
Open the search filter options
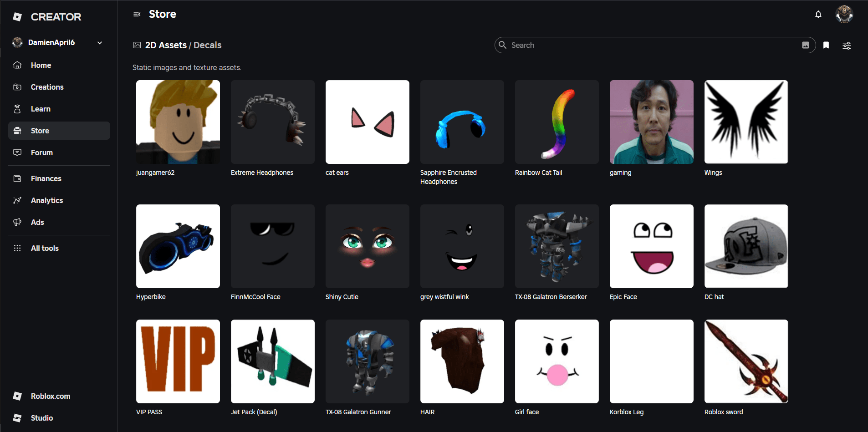(x=847, y=45)
